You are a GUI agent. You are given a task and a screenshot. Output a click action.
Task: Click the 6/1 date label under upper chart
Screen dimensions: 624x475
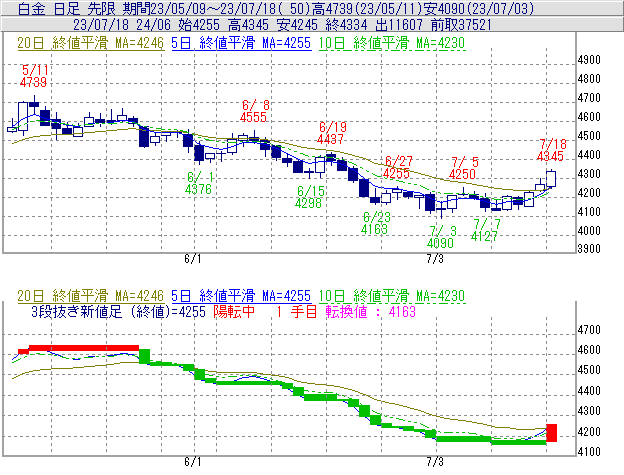(193, 259)
